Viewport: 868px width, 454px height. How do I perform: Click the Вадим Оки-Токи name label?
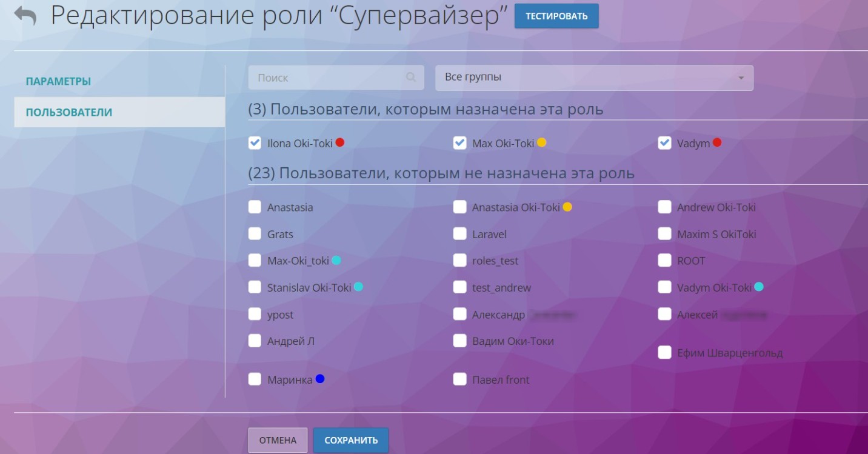513,341
